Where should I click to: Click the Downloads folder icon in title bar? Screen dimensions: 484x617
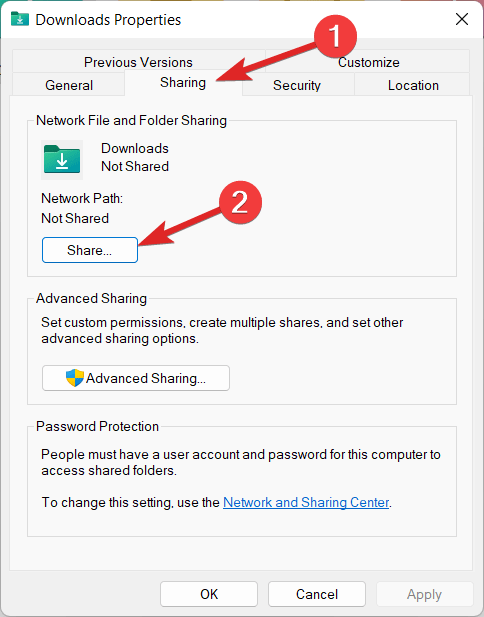20,19
